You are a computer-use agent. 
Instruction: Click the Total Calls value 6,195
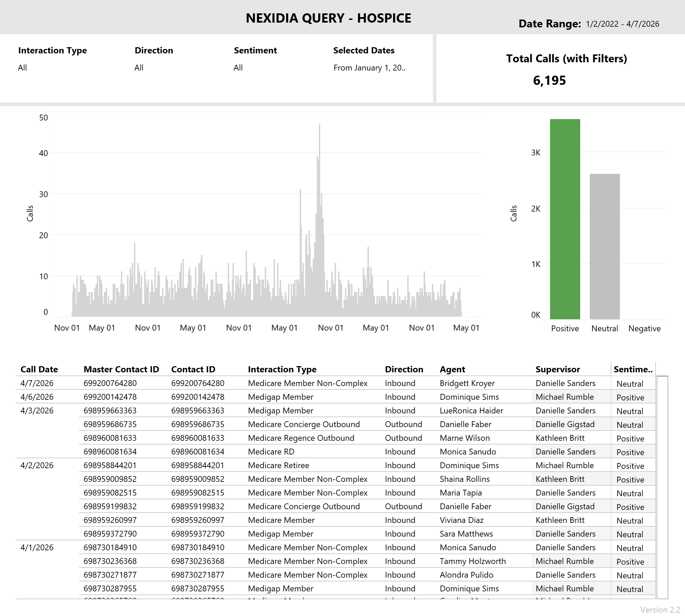pos(549,81)
